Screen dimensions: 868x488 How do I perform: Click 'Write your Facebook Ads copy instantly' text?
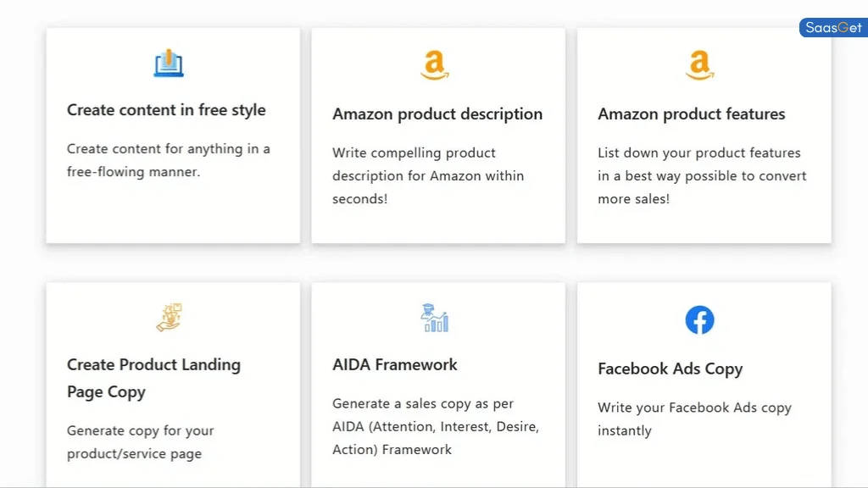tap(695, 419)
